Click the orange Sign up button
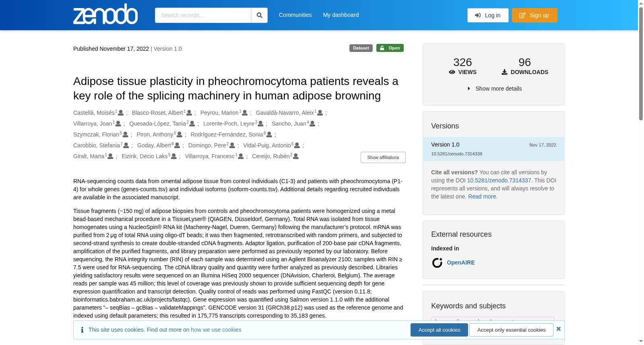 click(535, 15)
